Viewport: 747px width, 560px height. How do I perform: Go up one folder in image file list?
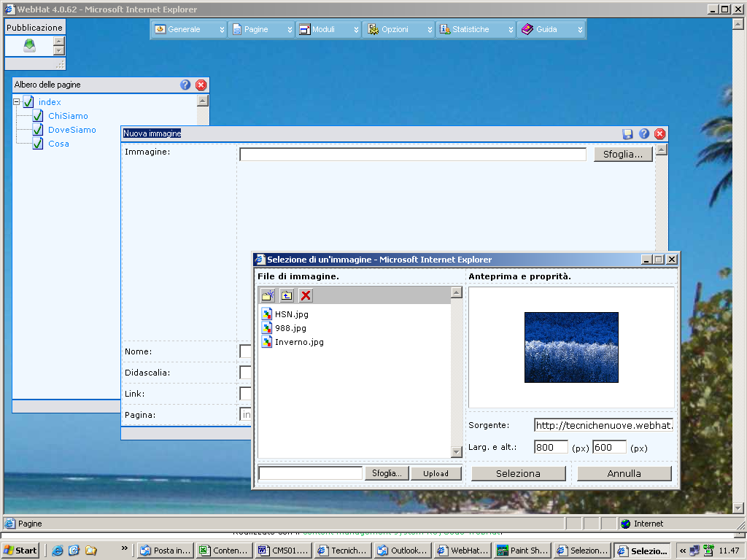pyautogui.click(x=287, y=296)
